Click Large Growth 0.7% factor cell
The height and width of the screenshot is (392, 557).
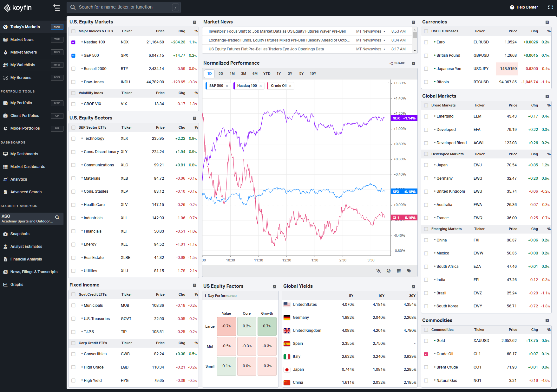tap(267, 326)
